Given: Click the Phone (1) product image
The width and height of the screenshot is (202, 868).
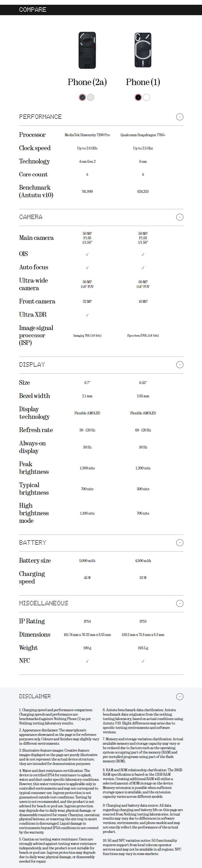Looking at the screenshot, I should [x=143, y=50].
